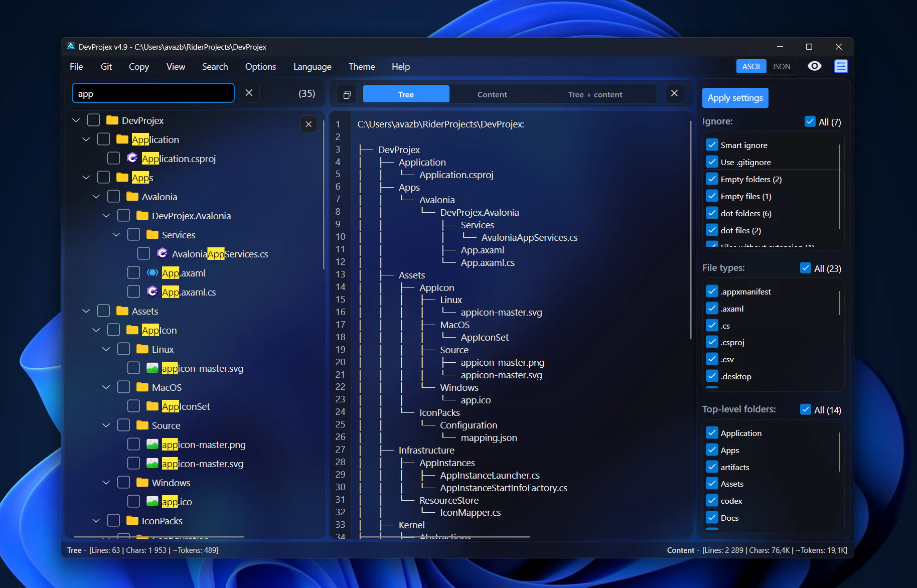Collapse the AppIcon folder

pos(96,330)
